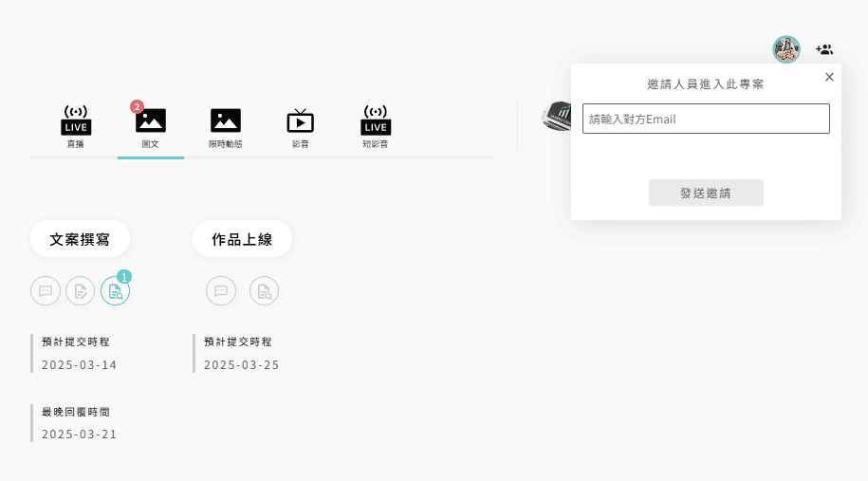
Task: Click the 作品上線 stage button
Action: click(242, 239)
